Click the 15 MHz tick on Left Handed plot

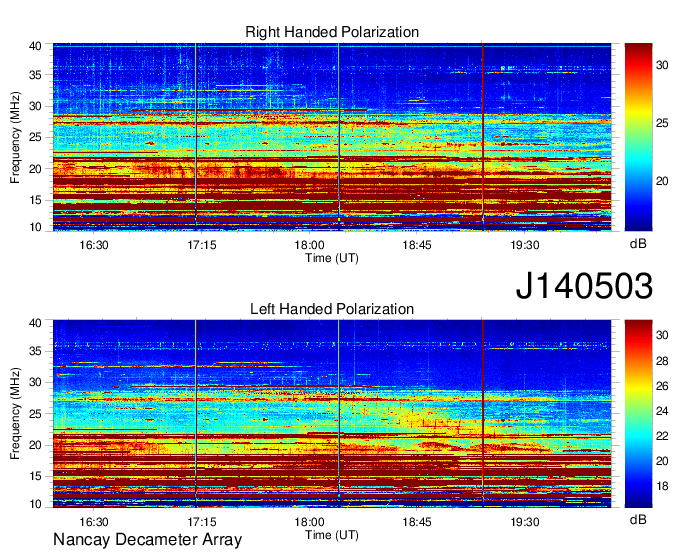[36, 476]
